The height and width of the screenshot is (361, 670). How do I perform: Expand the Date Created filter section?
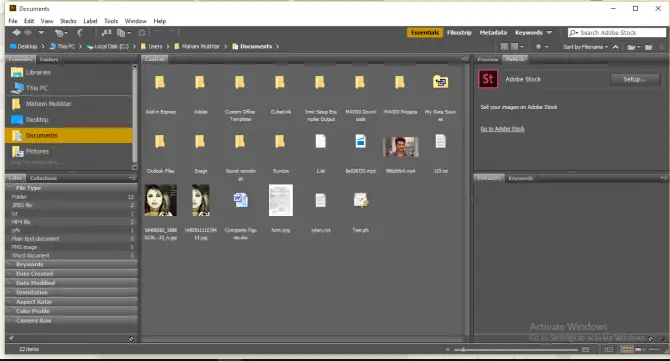tap(71, 273)
